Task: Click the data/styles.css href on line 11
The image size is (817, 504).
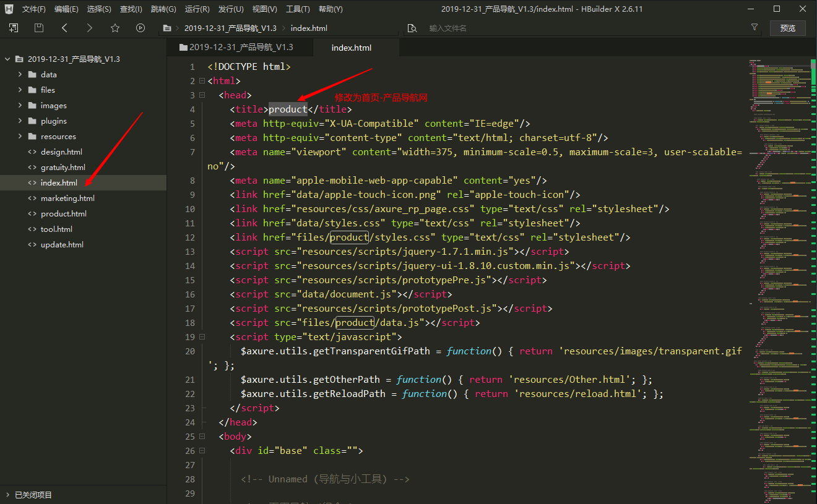Action: click(339, 223)
